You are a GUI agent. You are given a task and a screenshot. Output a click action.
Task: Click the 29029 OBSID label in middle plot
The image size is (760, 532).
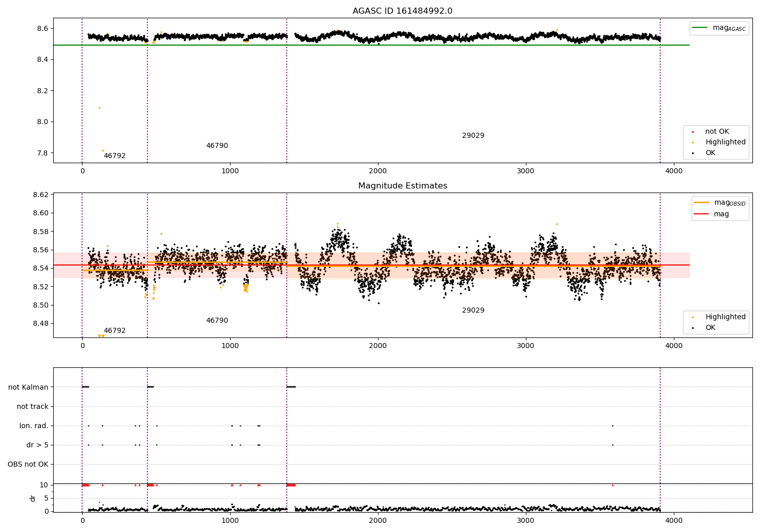click(473, 311)
